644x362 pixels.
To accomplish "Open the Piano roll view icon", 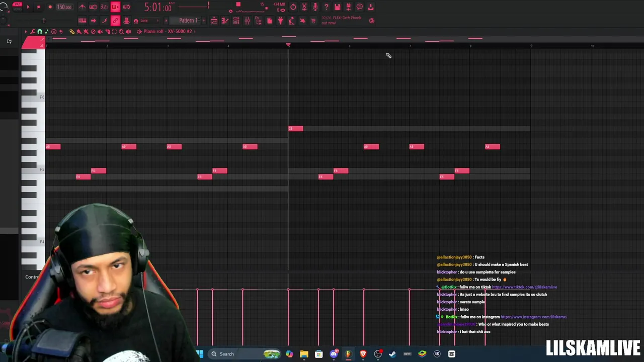I will [x=224, y=21].
